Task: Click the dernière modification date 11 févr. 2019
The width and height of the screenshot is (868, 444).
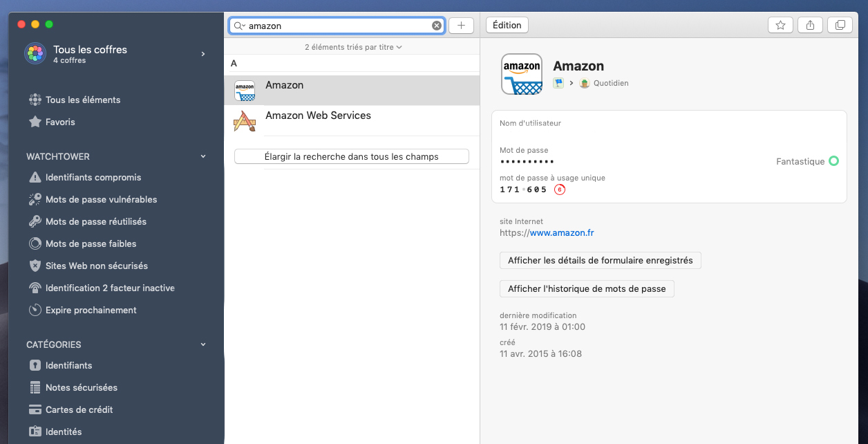Action: click(x=542, y=326)
